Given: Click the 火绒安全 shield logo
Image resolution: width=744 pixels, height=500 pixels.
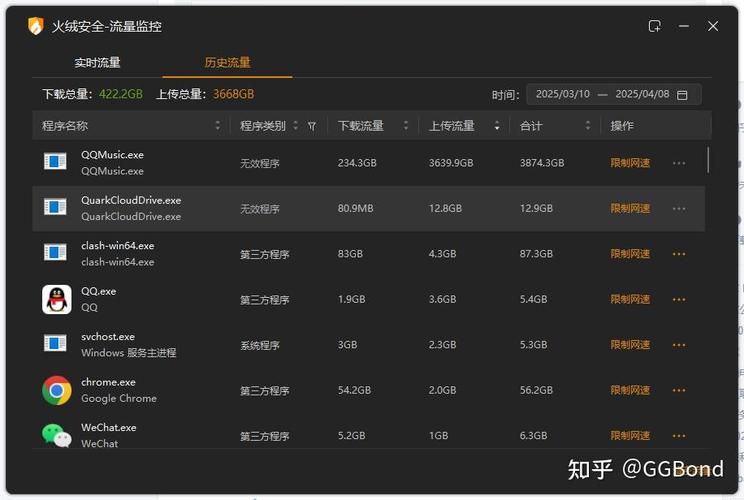Looking at the screenshot, I should [x=36, y=26].
